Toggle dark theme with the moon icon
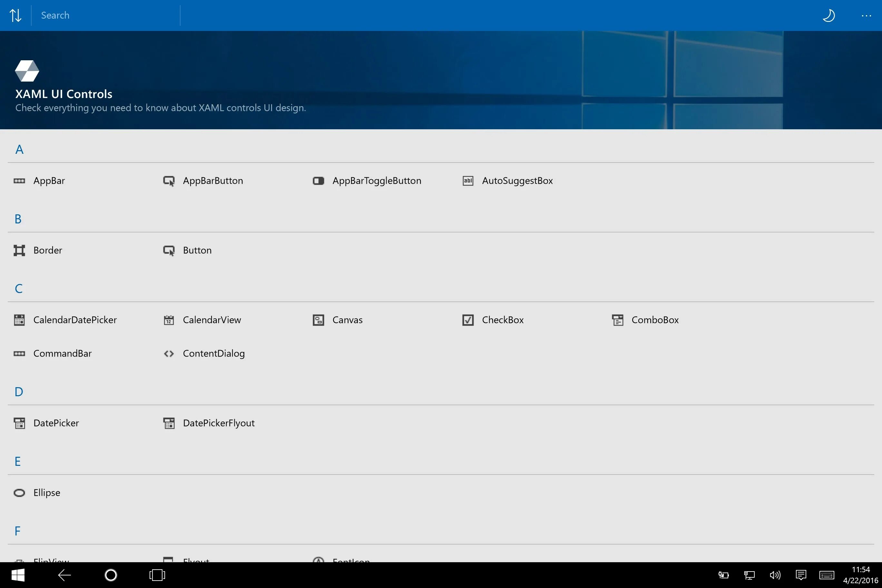 pyautogui.click(x=828, y=15)
